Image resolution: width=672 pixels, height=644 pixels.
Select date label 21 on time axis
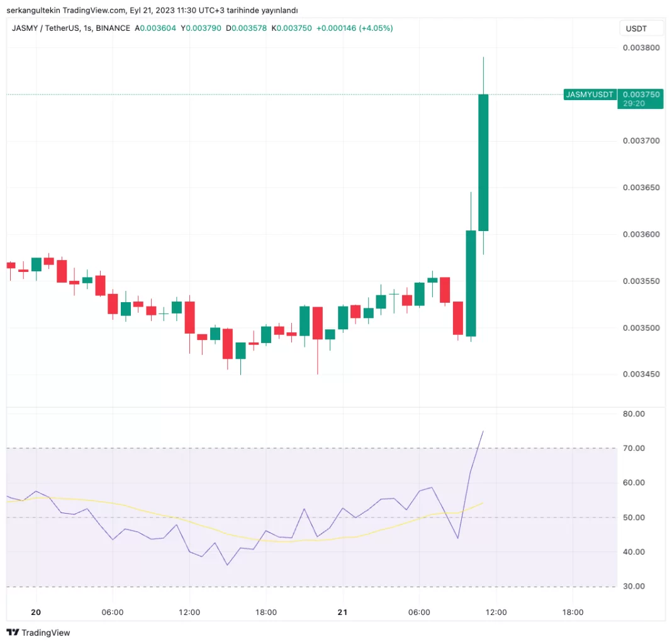pos(342,612)
